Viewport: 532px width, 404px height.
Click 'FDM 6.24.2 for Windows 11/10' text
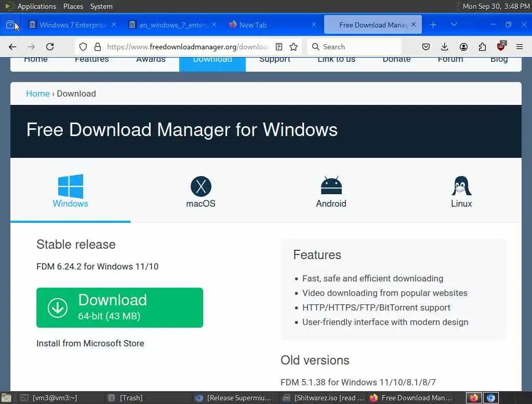(x=97, y=266)
